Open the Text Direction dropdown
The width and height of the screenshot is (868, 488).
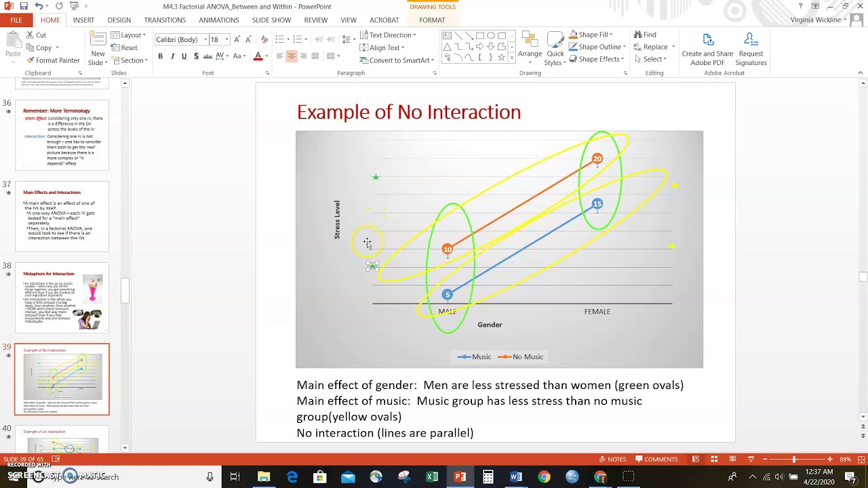(388, 35)
